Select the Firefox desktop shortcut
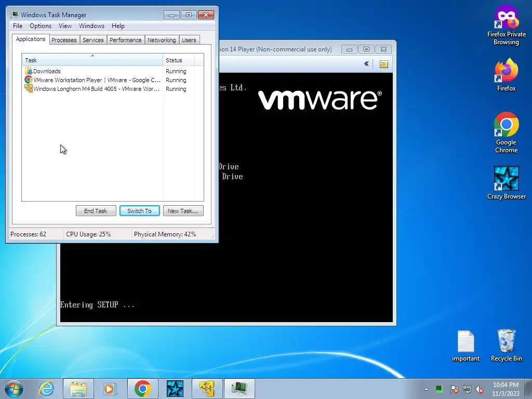Image resolution: width=532 pixels, height=399 pixels. point(506,75)
